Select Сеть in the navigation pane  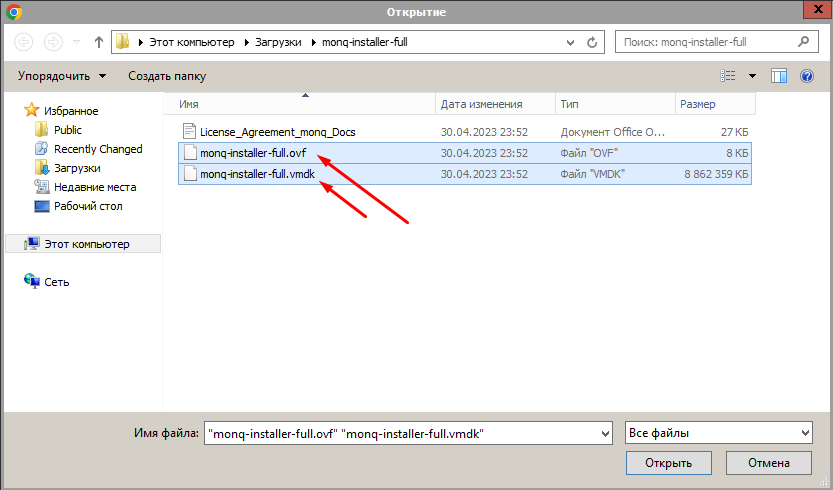click(57, 282)
